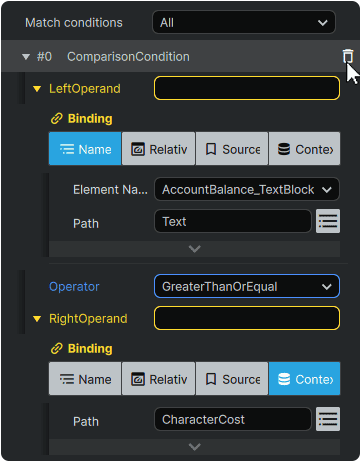Select the Name tab under RightOperand
Screen dimensions: 361x462
[x=85, y=379]
